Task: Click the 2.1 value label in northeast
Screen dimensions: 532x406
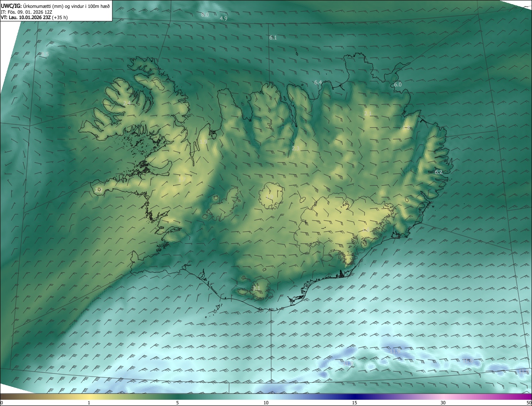Action: (x=368, y=113)
